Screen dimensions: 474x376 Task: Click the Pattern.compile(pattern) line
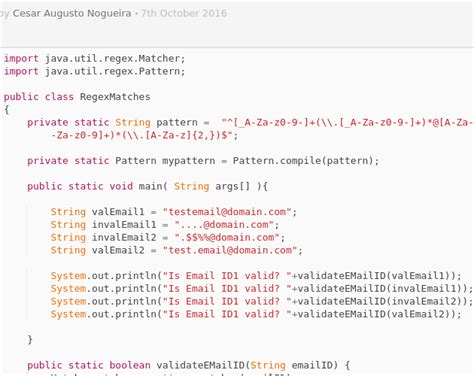pyautogui.click(x=203, y=161)
